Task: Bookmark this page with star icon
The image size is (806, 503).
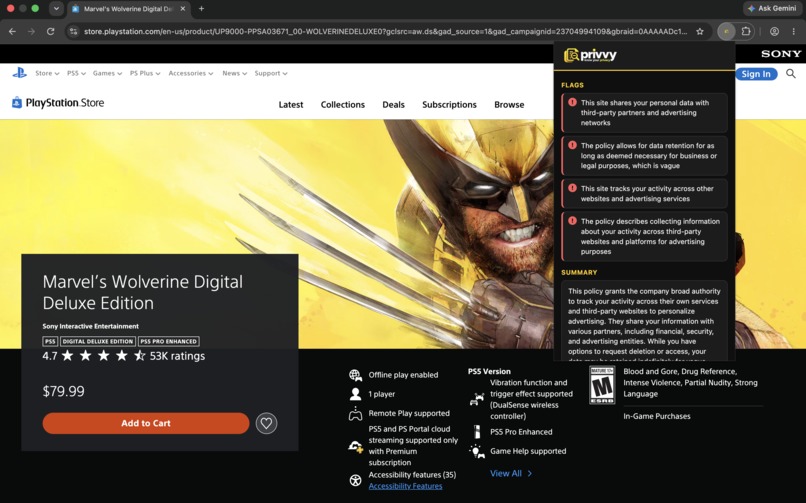Action: pyautogui.click(x=700, y=31)
